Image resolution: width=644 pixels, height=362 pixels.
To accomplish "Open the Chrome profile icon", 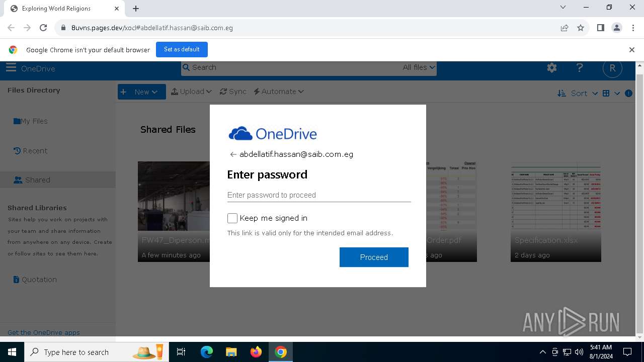I will click(617, 28).
